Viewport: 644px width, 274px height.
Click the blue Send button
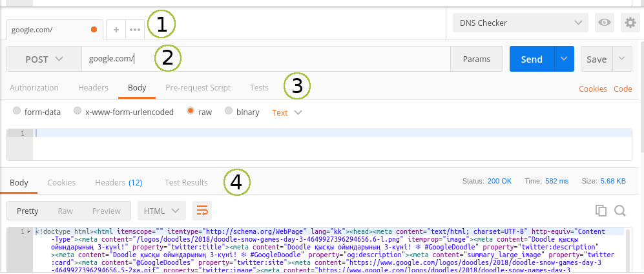coord(532,59)
